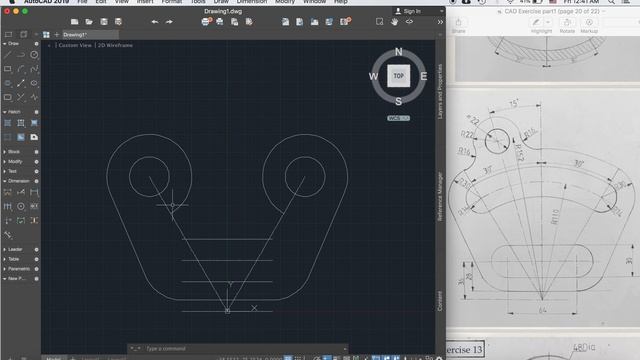Select the Line tool in Draw panel

8,55
